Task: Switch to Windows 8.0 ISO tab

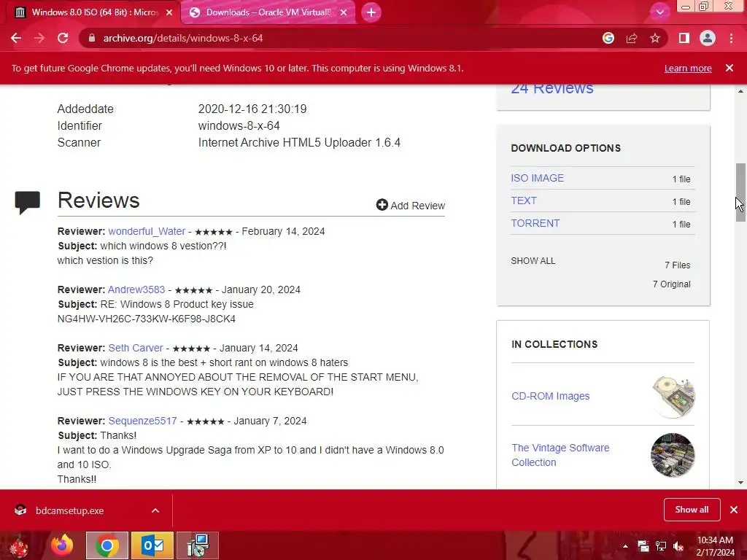Action: pyautogui.click(x=94, y=12)
